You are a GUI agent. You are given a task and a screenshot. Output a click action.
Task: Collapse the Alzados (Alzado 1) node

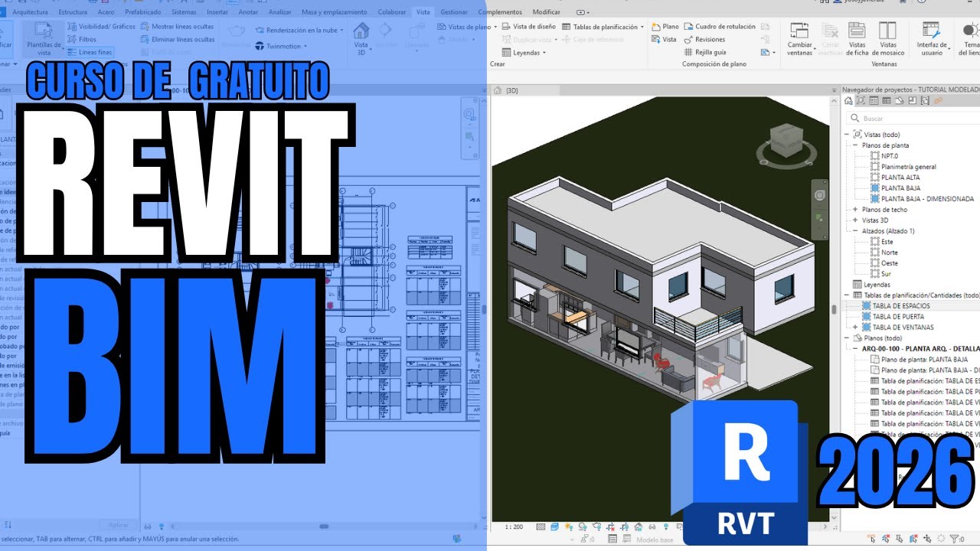tap(856, 231)
